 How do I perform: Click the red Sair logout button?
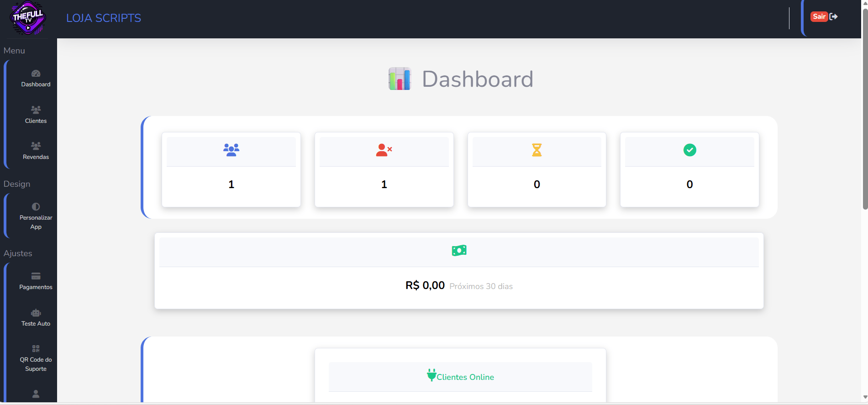pos(819,16)
